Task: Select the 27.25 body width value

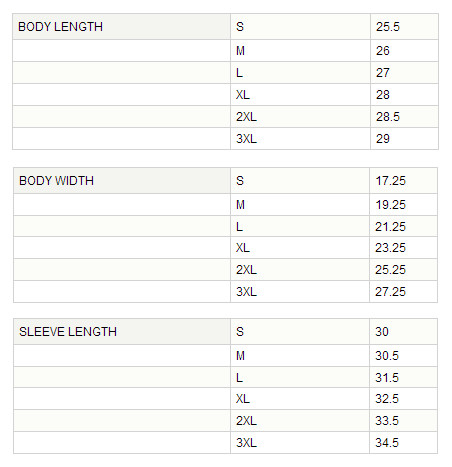Action: pyautogui.click(x=390, y=292)
